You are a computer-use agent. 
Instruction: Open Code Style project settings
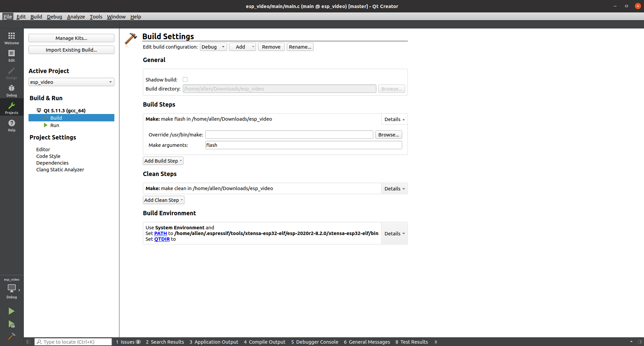click(48, 156)
